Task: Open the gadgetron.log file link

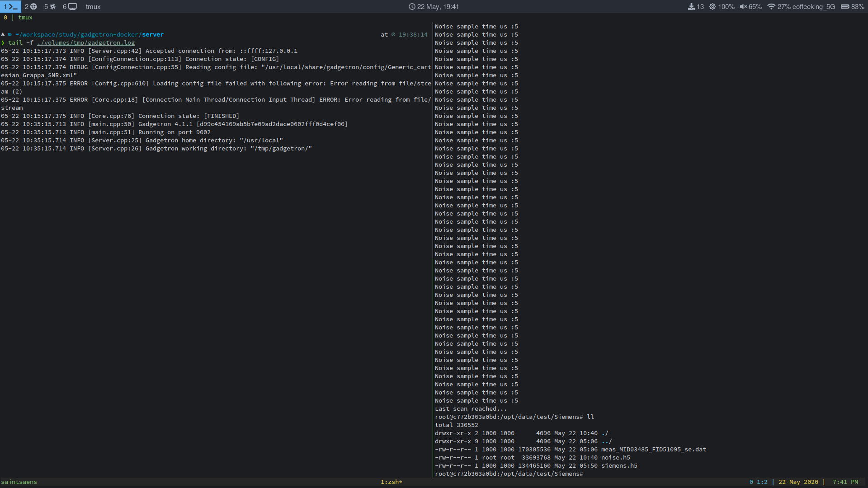Action: (x=85, y=42)
